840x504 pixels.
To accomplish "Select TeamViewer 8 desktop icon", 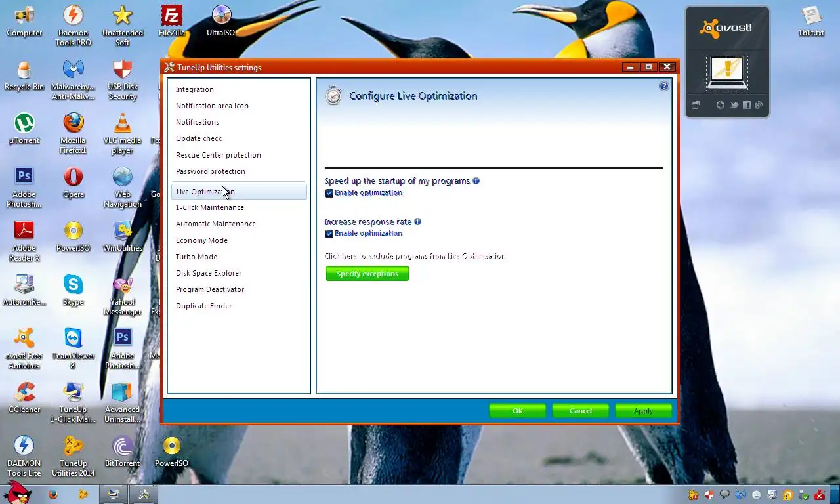I will pos(73,349).
